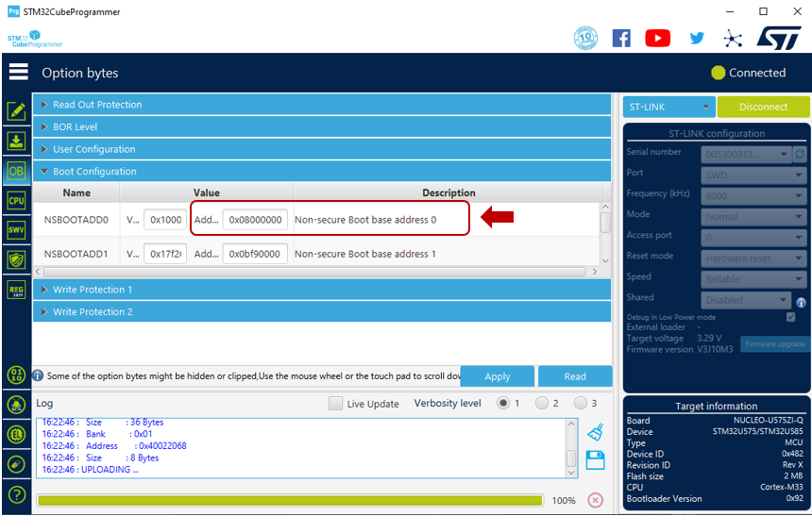Cancel the operation with red X icon
The height and width of the screenshot is (516, 812).
pos(596,500)
